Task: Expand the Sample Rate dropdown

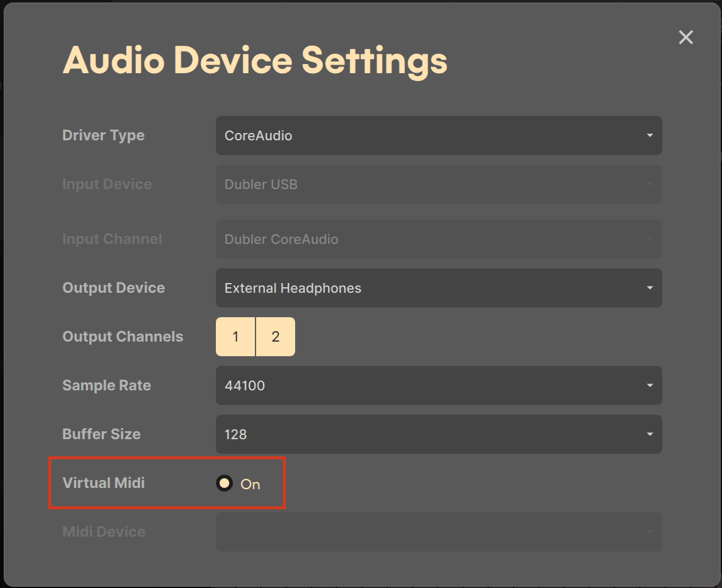Action: (x=438, y=385)
